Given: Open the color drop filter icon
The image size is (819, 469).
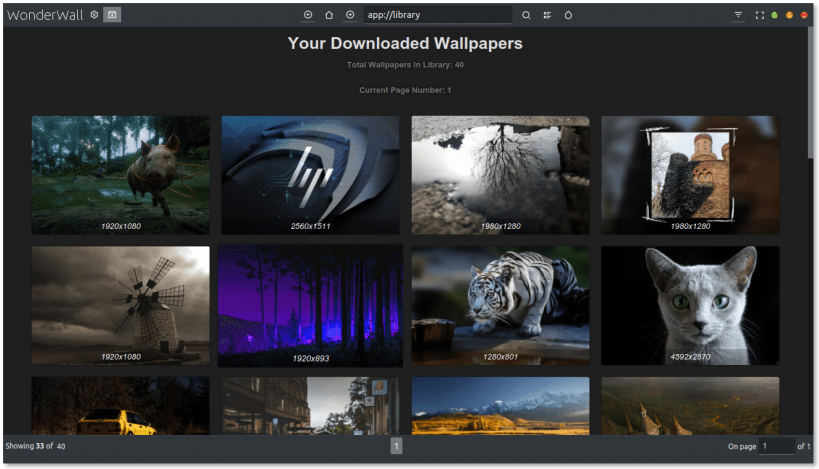Looking at the screenshot, I should (x=568, y=15).
